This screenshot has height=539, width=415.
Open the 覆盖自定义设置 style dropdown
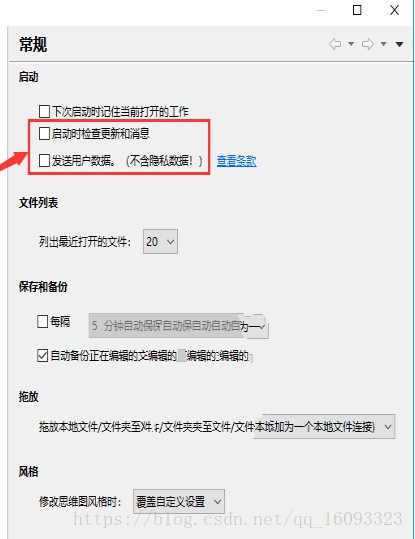[179, 502]
